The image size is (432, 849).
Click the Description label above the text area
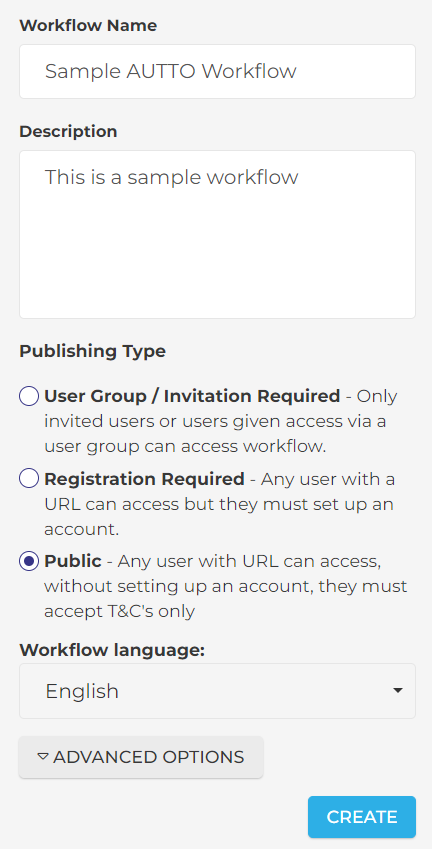68,132
